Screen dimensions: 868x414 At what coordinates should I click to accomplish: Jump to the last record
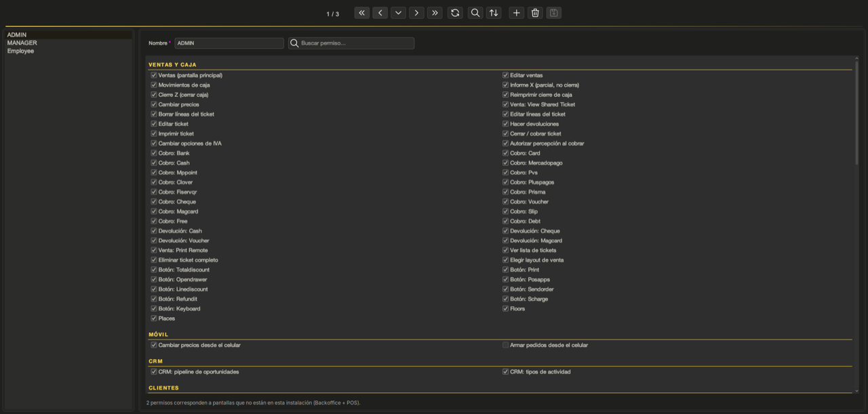click(435, 13)
